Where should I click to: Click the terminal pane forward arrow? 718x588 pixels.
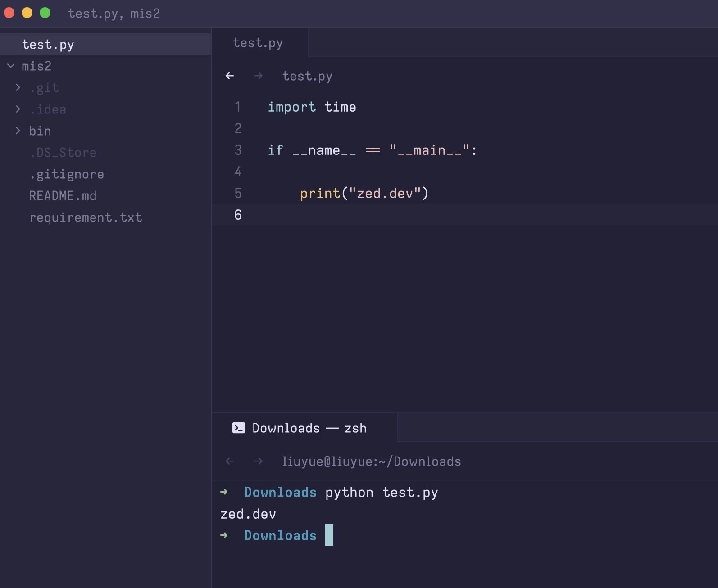259,461
